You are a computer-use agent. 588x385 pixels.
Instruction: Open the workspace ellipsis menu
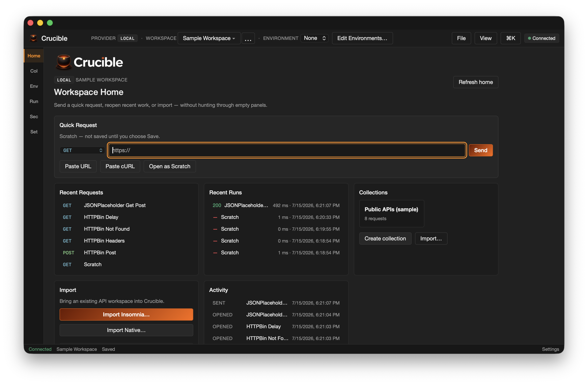point(248,38)
